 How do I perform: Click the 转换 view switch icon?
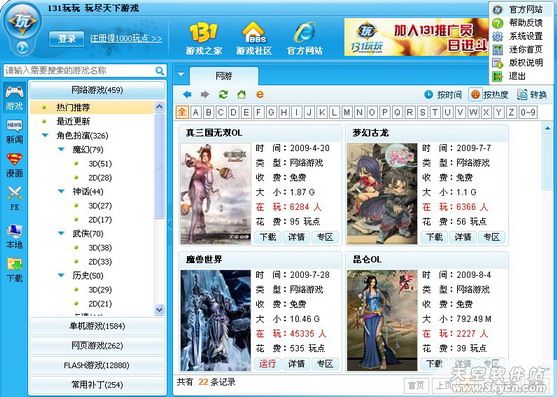coord(531,95)
